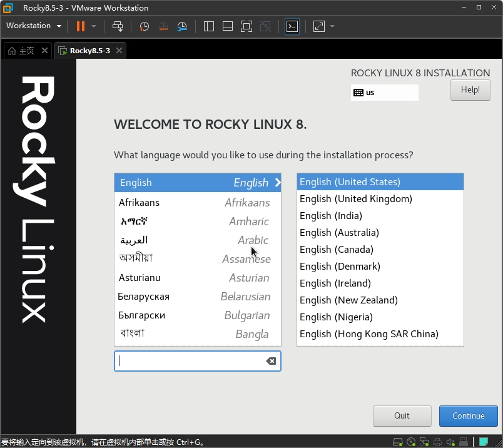Close the 主页 home tab

tap(44, 51)
